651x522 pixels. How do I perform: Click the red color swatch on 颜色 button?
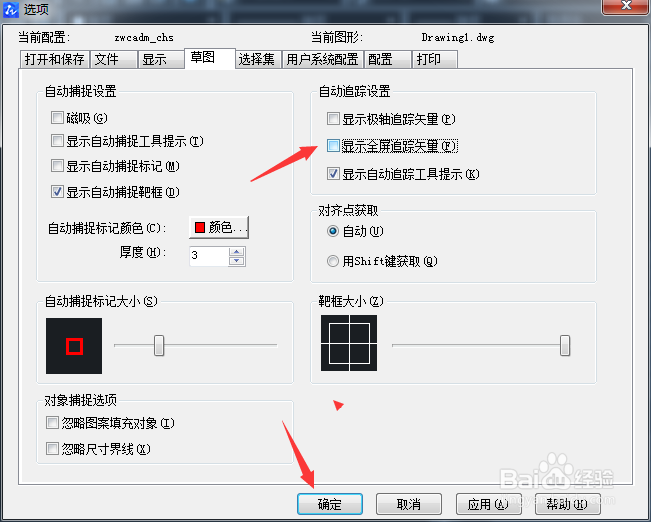200,227
